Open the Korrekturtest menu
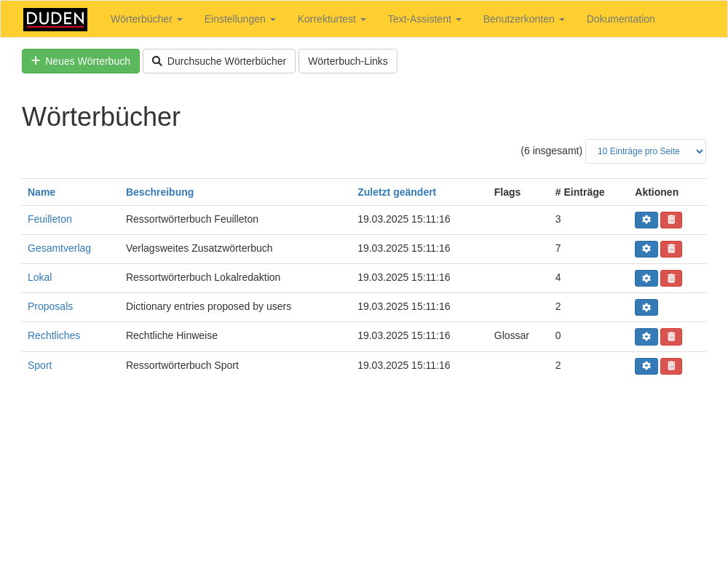This screenshot has width=728, height=582. 331,19
